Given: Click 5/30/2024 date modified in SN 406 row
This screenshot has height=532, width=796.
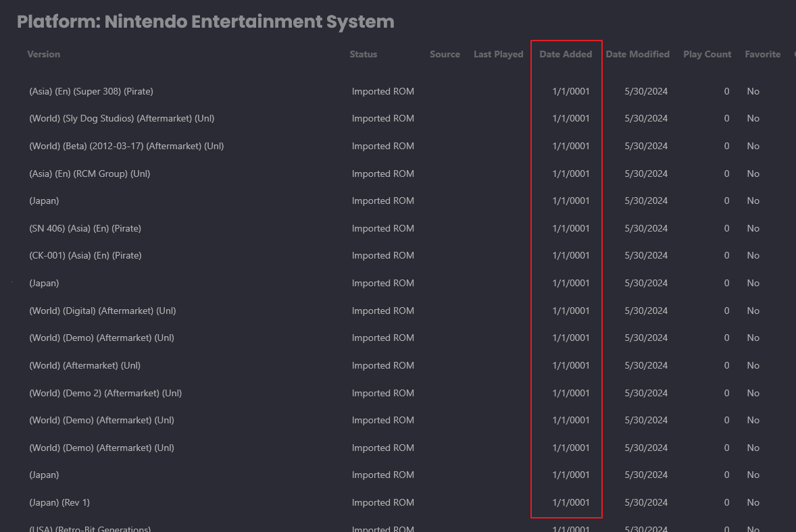Looking at the screenshot, I should point(646,228).
